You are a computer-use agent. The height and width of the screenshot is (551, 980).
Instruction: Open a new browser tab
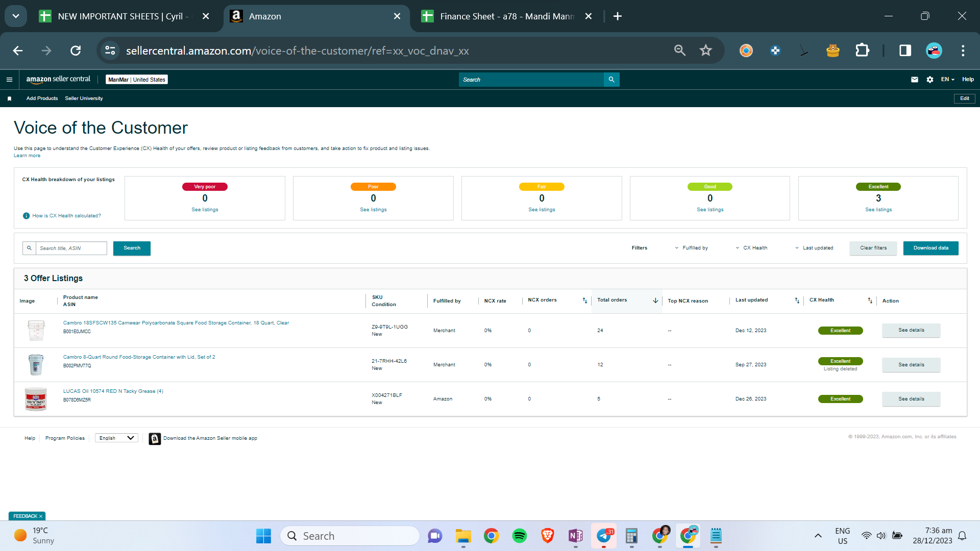tap(618, 16)
